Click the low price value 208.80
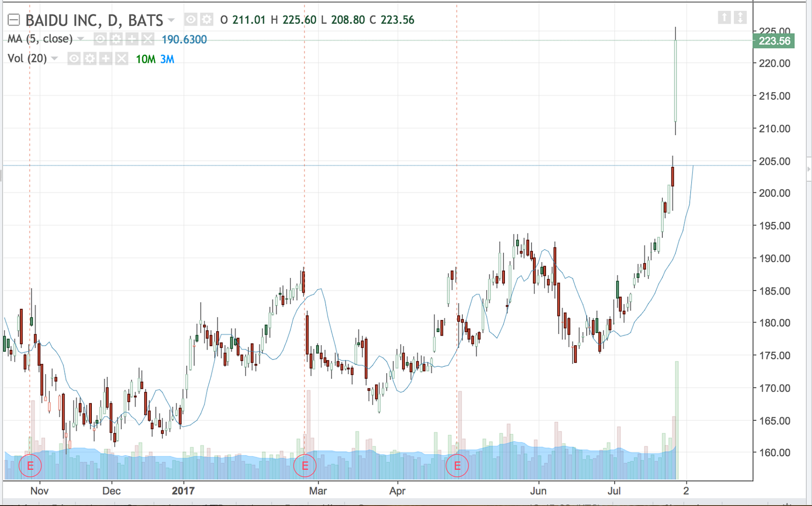The width and height of the screenshot is (812, 506). (348, 20)
